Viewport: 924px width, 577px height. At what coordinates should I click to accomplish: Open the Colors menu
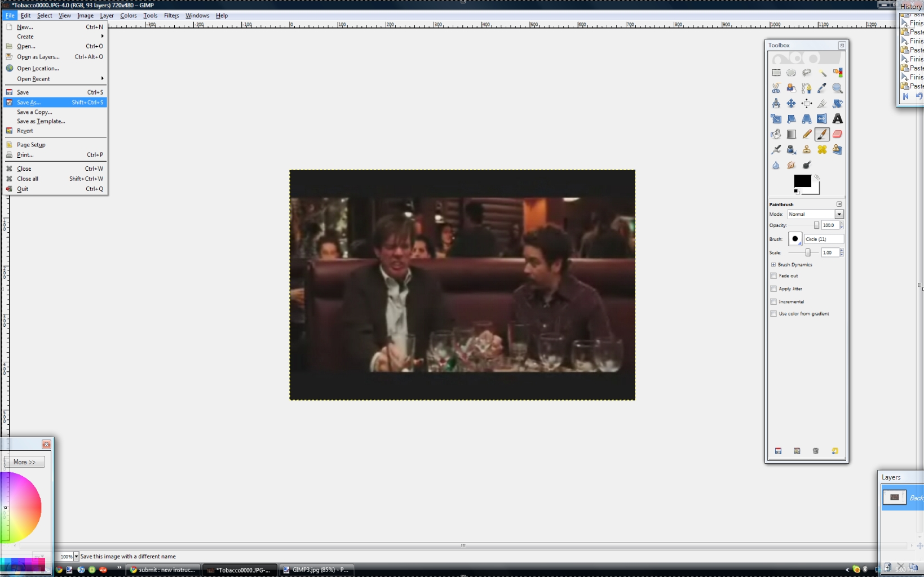129,16
